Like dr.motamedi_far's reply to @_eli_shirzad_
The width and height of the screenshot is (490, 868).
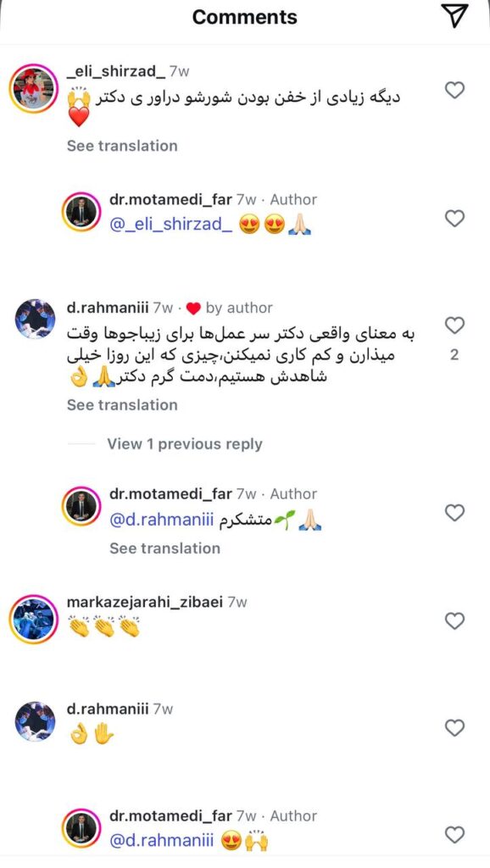coord(454,219)
